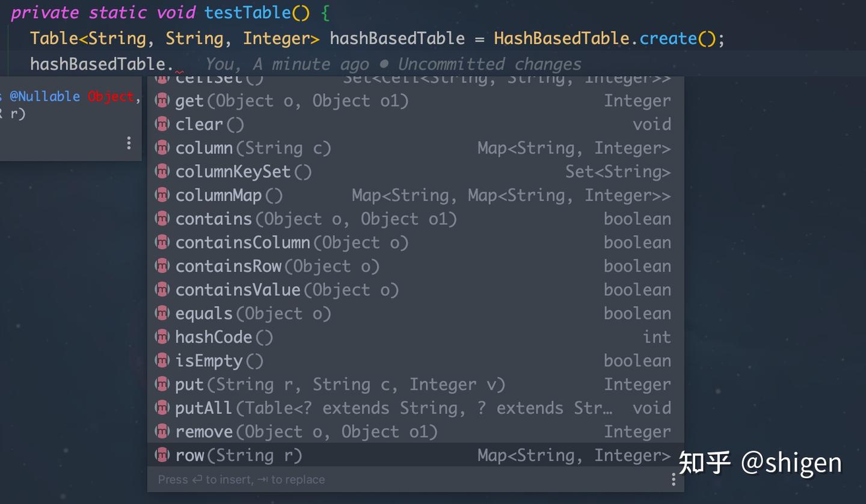Select the highlighted row(String r) suggestion
The height and width of the screenshot is (504, 866).
(x=238, y=456)
